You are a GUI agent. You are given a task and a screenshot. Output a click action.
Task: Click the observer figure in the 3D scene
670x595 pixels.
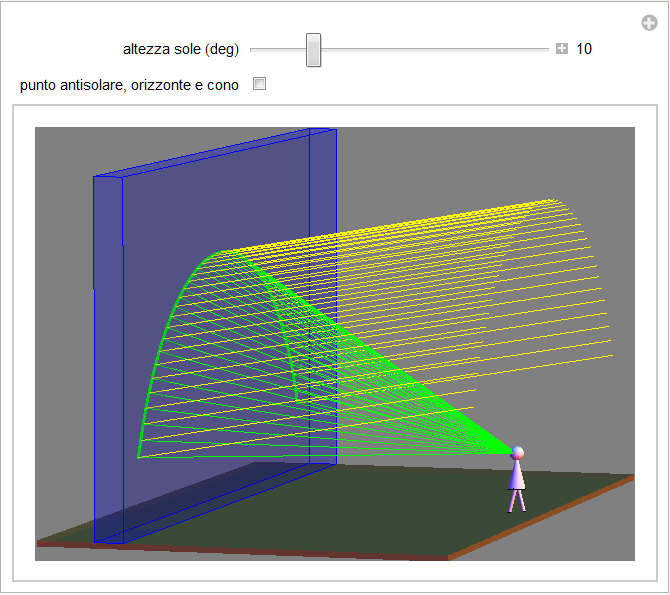click(x=517, y=479)
